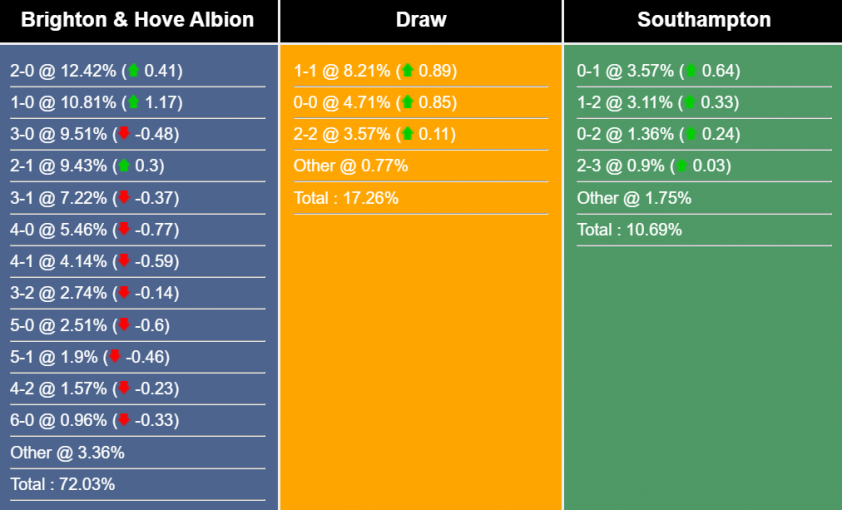Click green up arrow beside 0-0 draw

coord(407,102)
